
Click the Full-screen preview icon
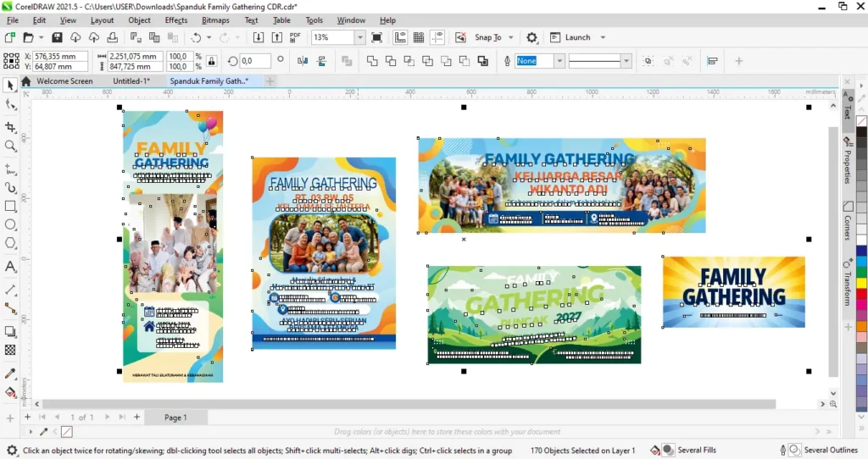(x=376, y=37)
